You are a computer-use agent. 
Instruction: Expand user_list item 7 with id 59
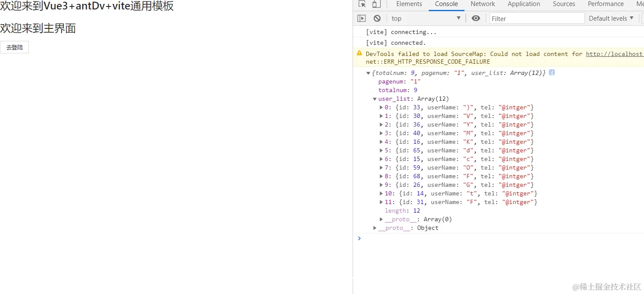tap(381, 167)
